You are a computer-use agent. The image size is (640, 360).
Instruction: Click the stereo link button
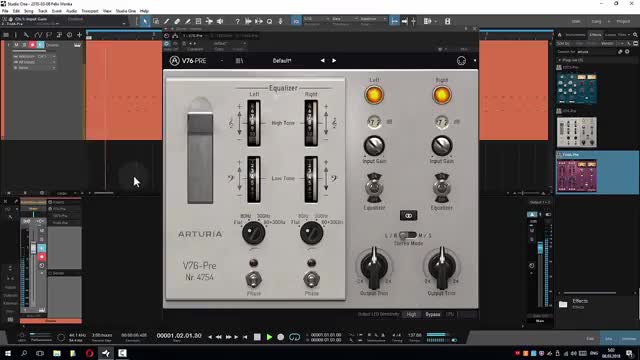click(x=408, y=215)
